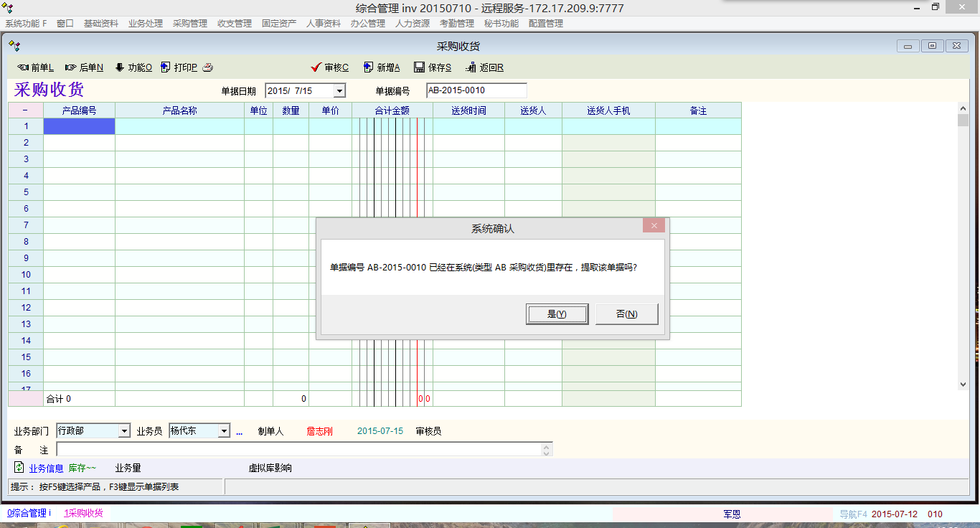Click the grid scrollbar down arrow
The image size is (980, 528).
pos(963,385)
